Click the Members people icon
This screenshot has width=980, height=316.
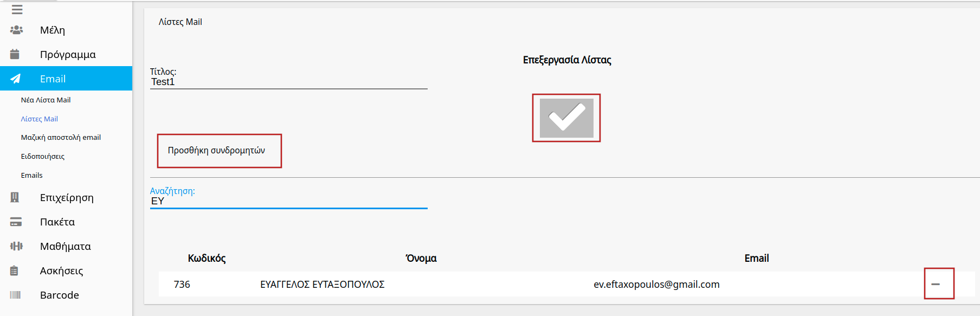click(x=16, y=30)
